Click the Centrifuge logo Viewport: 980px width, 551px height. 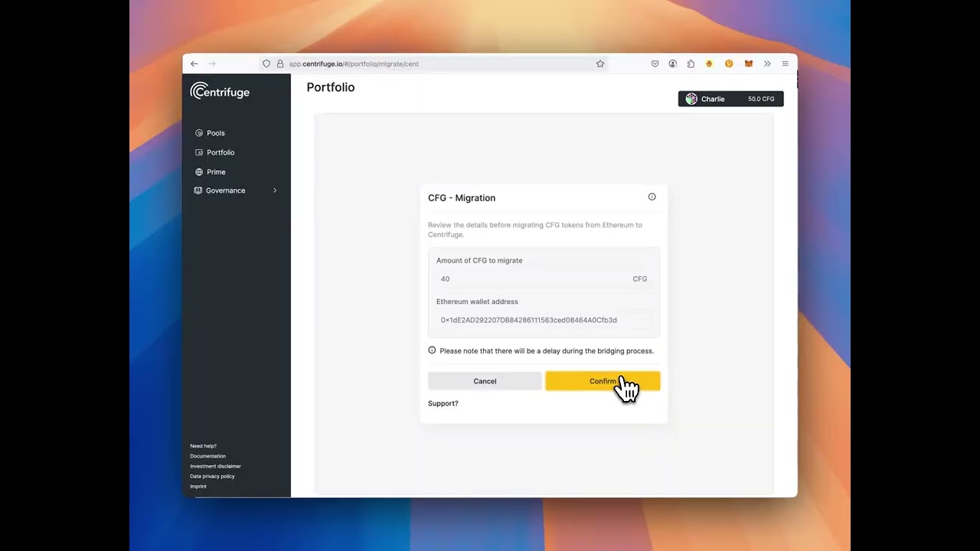[220, 91]
